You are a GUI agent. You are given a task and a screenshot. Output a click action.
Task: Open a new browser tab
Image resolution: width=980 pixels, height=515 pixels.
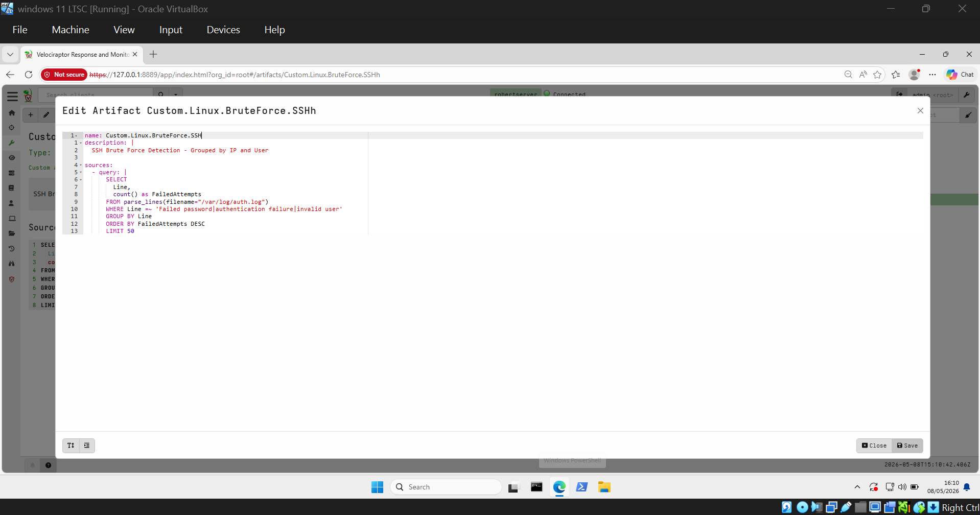pyautogui.click(x=153, y=54)
